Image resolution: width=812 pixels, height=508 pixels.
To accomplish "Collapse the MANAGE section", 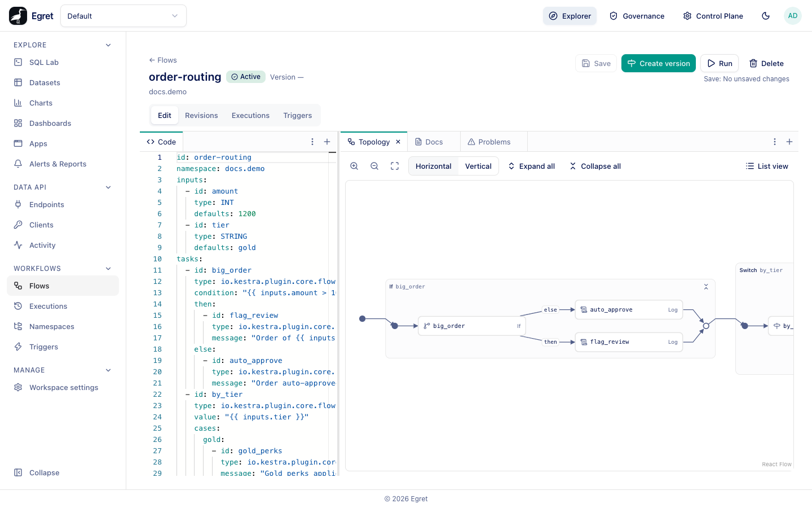I will click(x=108, y=370).
